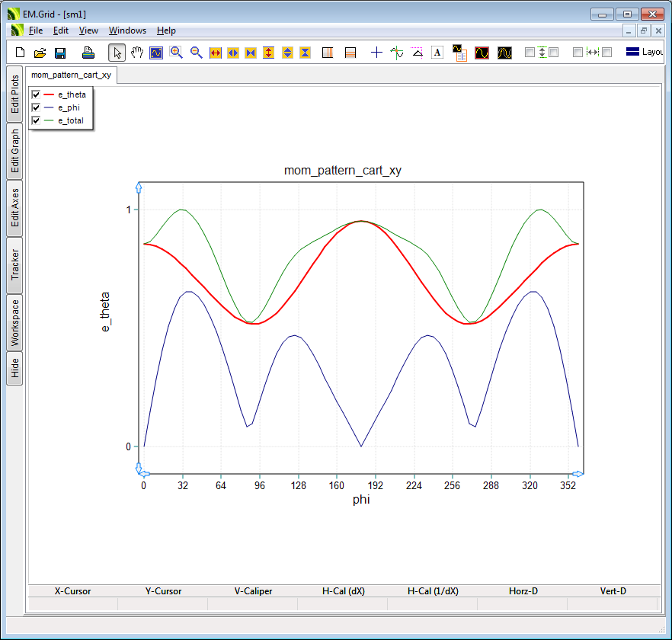Select the hand pan tool
The image size is (672, 640).
tap(137, 53)
